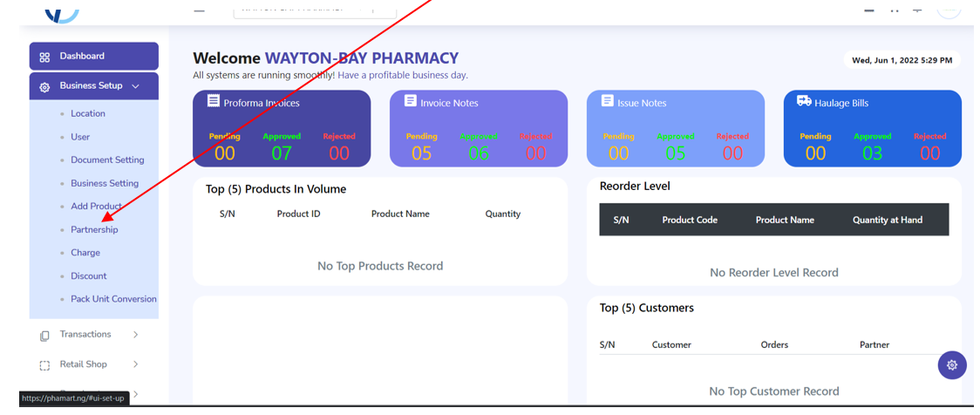Click the WAYTON-BAY PHARMACY welcome heading
980x415 pixels.
tap(362, 58)
